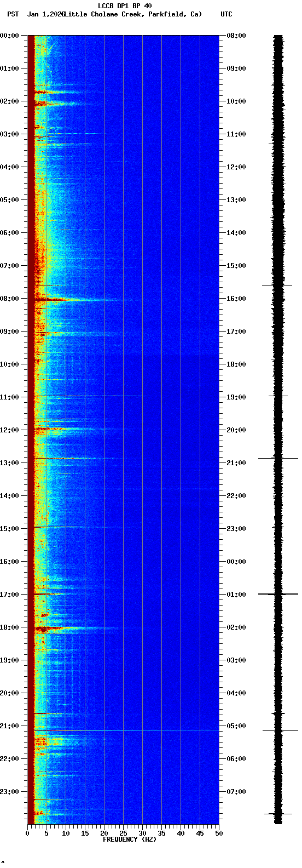
Task: Click the 25 Hz frequency tick label
Action: pyautogui.click(x=123, y=833)
